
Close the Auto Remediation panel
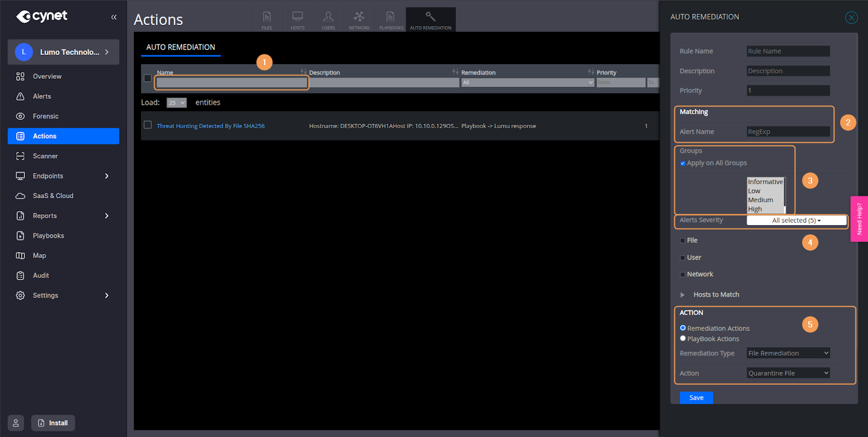[851, 17]
